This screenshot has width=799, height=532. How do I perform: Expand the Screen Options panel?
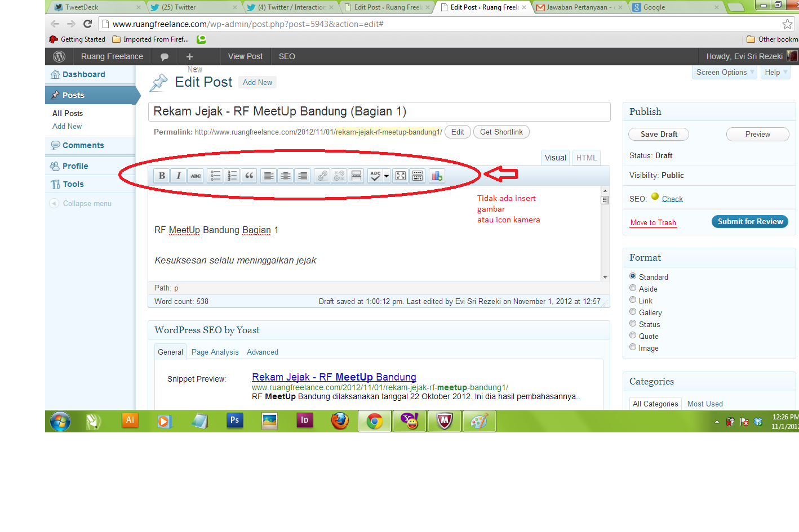pyautogui.click(x=724, y=72)
